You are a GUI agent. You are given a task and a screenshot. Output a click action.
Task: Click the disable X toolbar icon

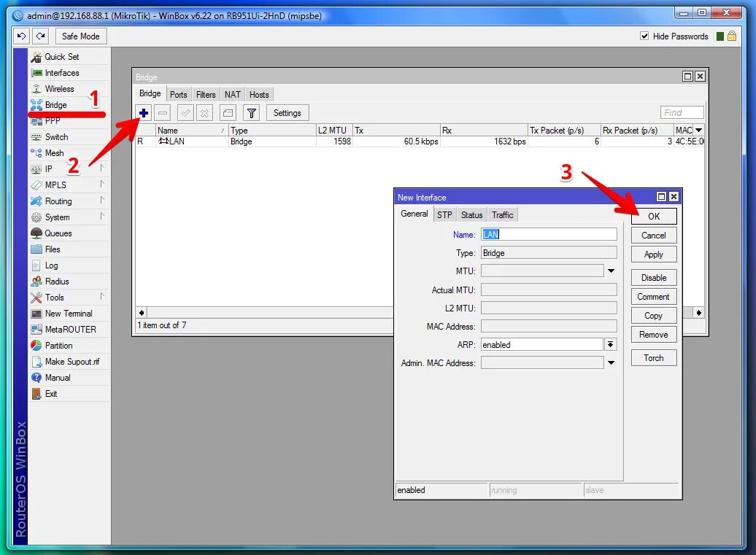pyautogui.click(x=205, y=113)
